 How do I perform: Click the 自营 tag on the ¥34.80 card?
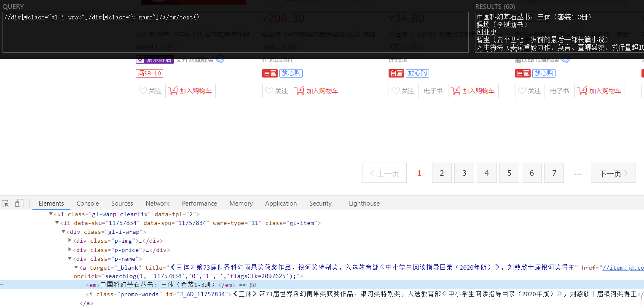pyautogui.click(x=396, y=73)
